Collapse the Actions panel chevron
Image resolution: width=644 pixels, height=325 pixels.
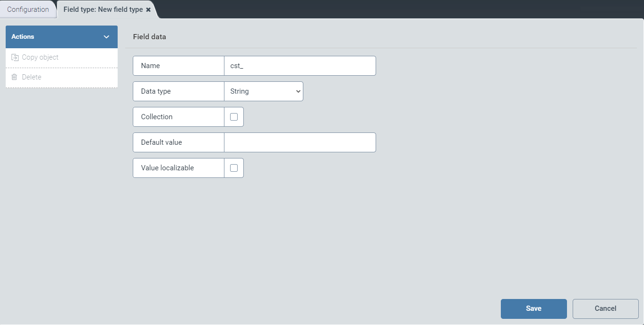click(106, 37)
